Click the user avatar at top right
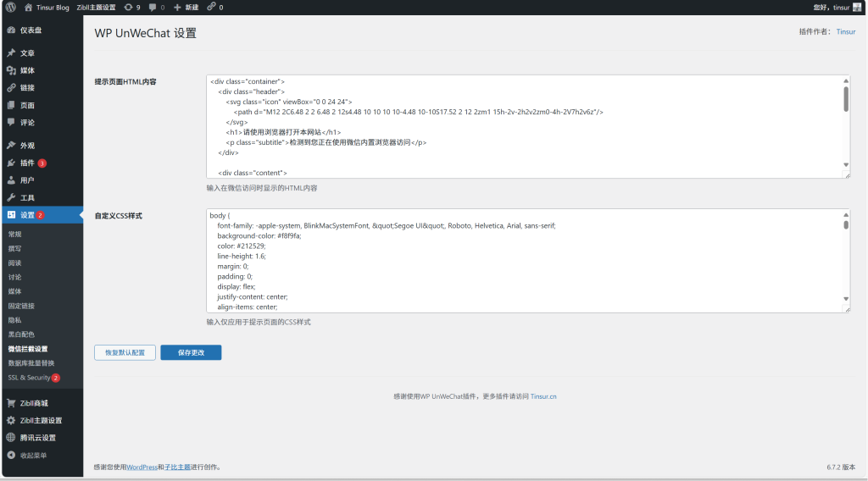The image size is (868, 481). [x=857, y=7]
